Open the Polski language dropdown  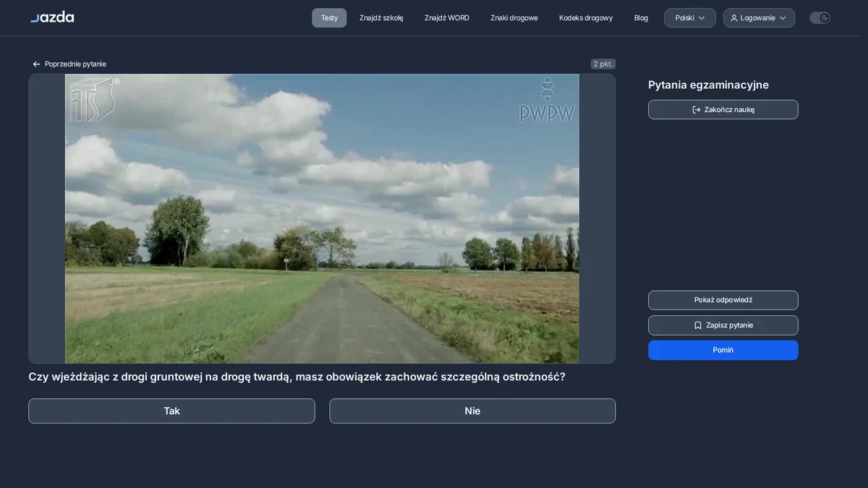[690, 18]
